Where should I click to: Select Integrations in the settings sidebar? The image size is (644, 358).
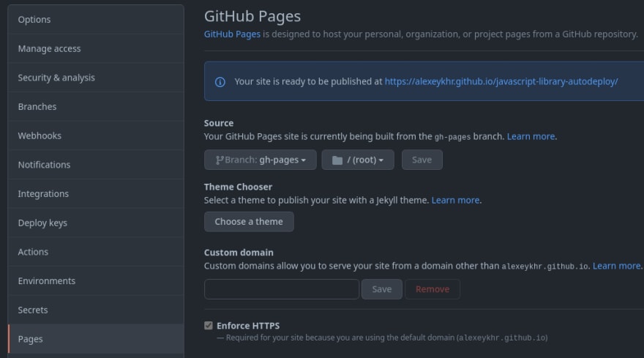coord(96,193)
